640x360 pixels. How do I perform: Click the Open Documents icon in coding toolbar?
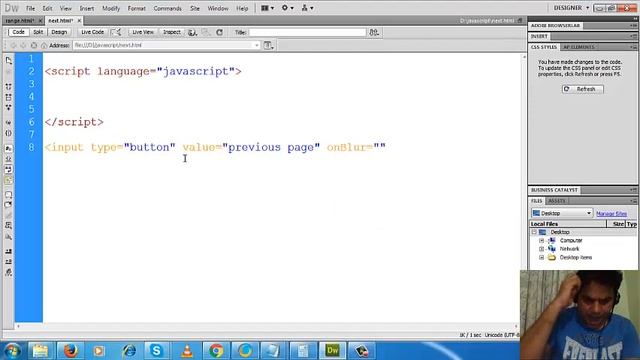coord(9,60)
